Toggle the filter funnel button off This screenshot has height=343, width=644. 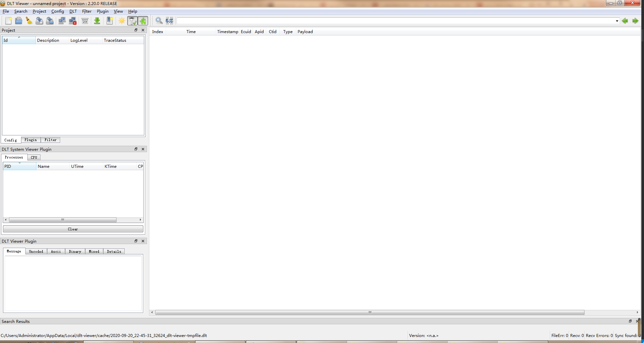click(x=132, y=21)
